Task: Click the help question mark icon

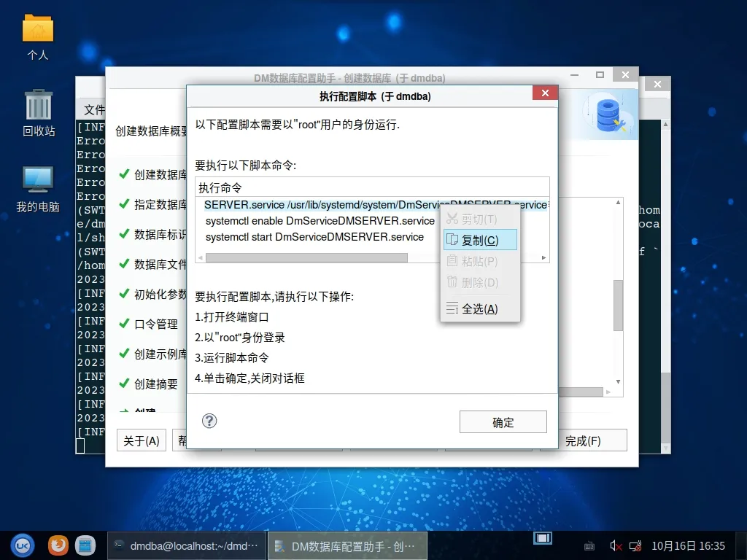Action: point(209,421)
